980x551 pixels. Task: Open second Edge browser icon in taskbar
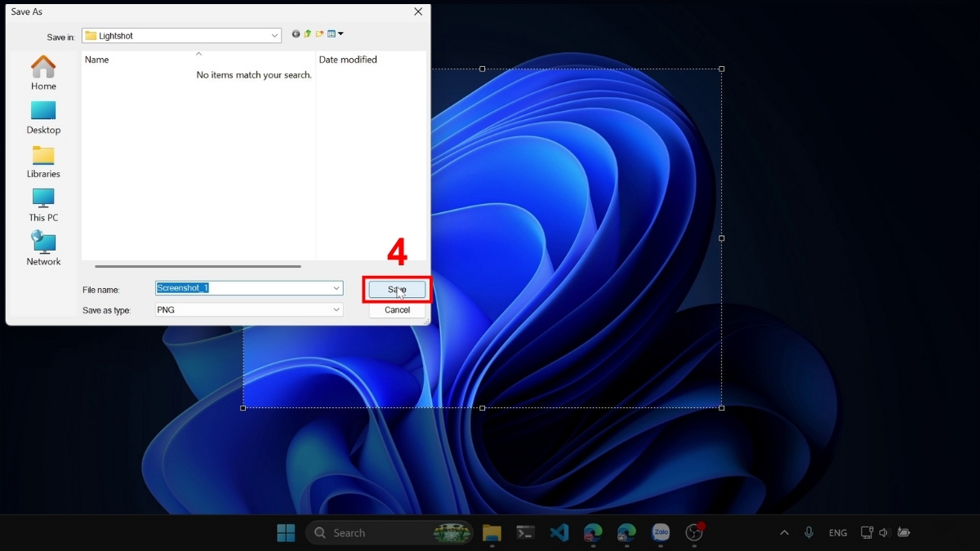pyautogui.click(x=626, y=533)
